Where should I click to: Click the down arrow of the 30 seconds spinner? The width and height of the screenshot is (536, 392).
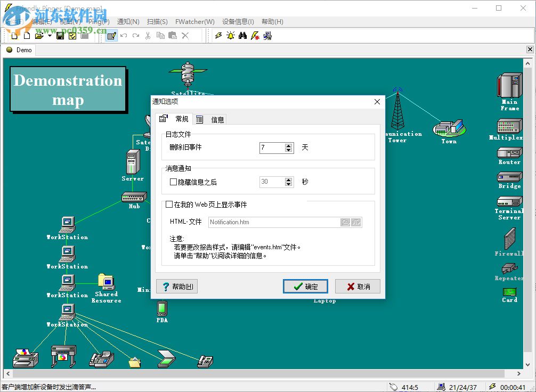click(x=289, y=184)
